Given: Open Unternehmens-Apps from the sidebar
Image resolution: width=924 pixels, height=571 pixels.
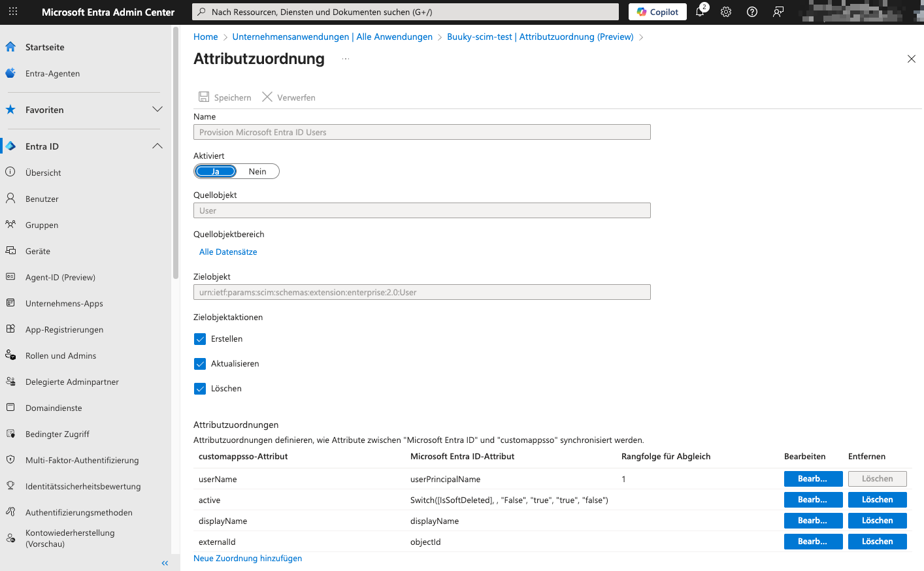Looking at the screenshot, I should (63, 303).
